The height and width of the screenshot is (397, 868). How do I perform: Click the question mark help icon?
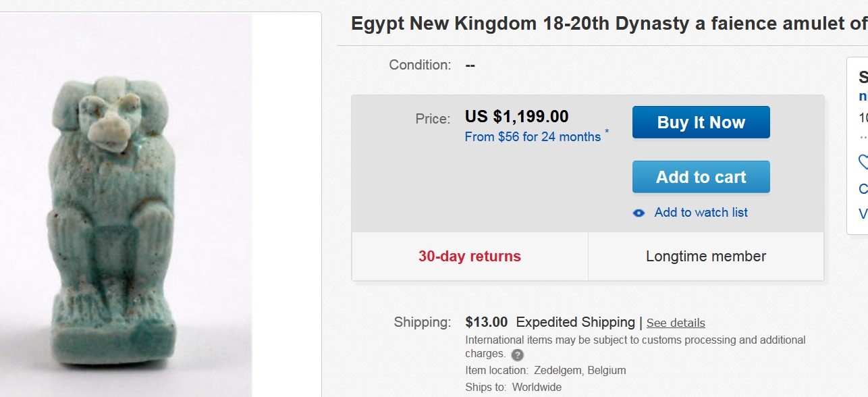click(x=517, y=354)
